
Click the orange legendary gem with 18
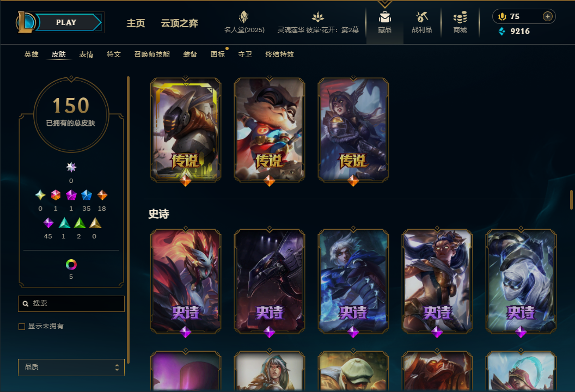pyautogui.click(x=102, y=195)
